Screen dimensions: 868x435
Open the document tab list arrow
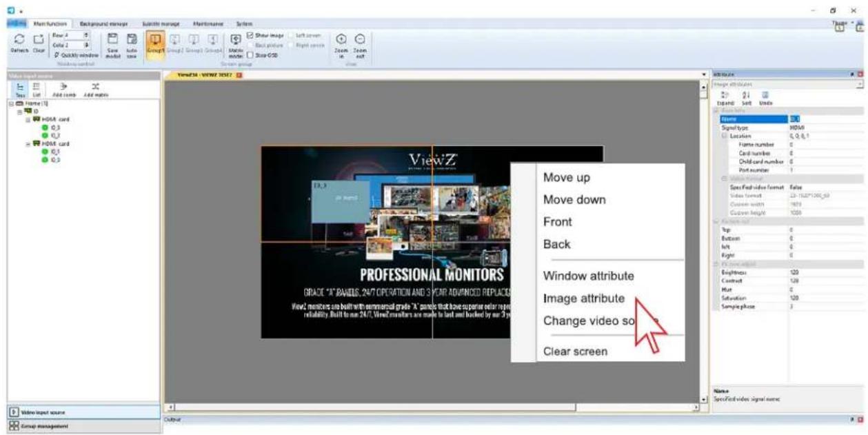[704, 74]
